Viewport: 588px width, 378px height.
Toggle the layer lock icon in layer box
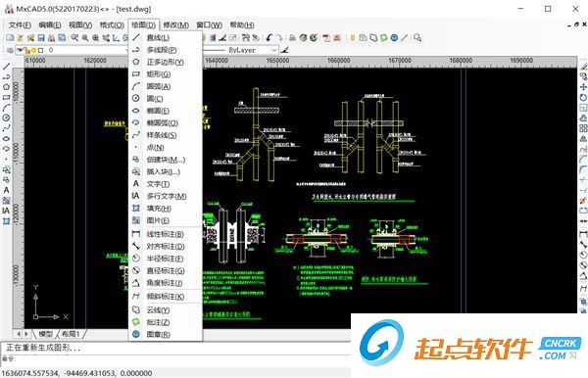click(27, 50)
